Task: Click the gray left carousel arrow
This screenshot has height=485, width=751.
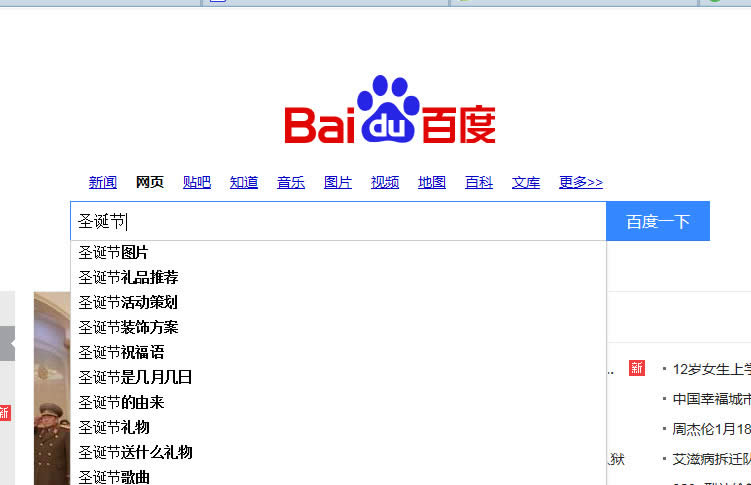Action: click(x=8, y=343)
